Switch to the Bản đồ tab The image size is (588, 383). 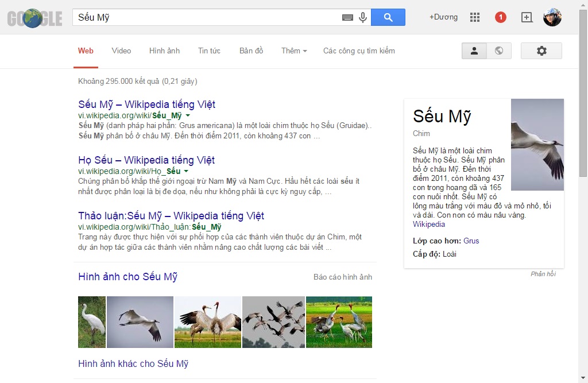[x=252, y=51]
